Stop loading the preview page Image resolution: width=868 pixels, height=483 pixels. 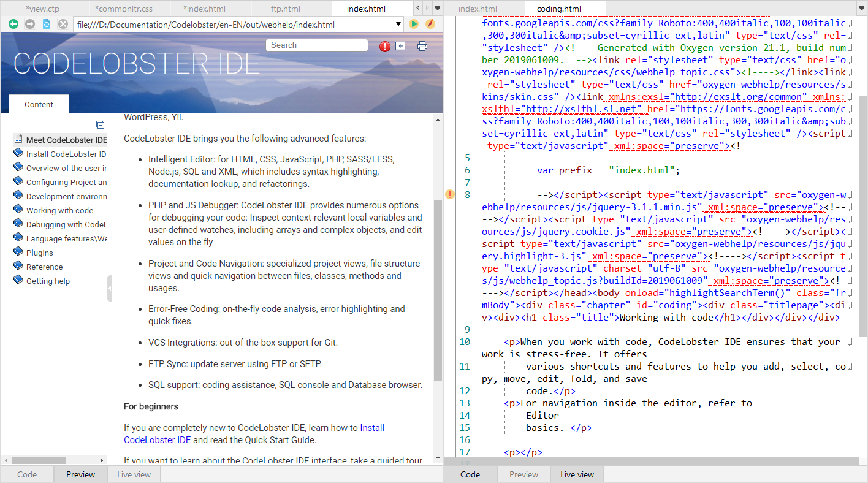pyautogui.click(x=63, y=24)
